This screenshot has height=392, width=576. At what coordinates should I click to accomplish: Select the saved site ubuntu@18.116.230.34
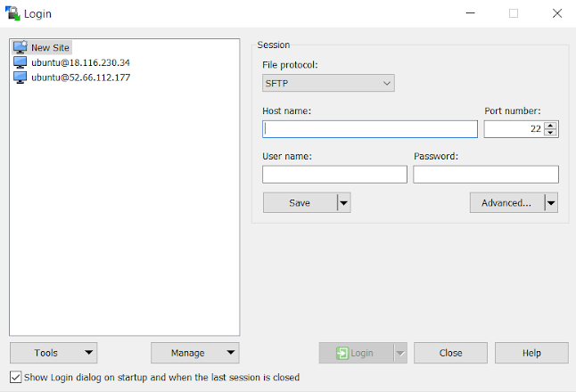[80, 62]
